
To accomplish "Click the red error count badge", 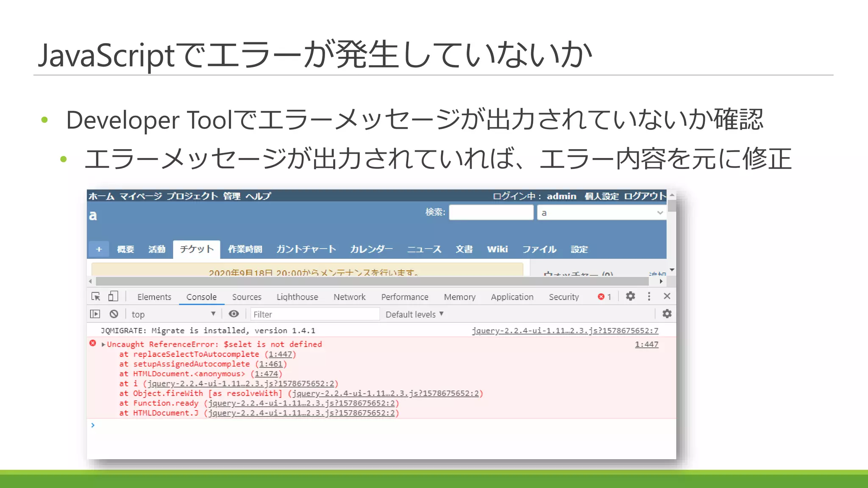I will tap(604, 297).
